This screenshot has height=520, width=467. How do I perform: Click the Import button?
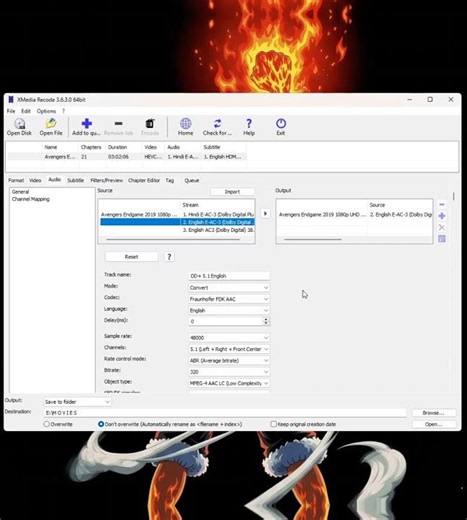coord(232,192)
